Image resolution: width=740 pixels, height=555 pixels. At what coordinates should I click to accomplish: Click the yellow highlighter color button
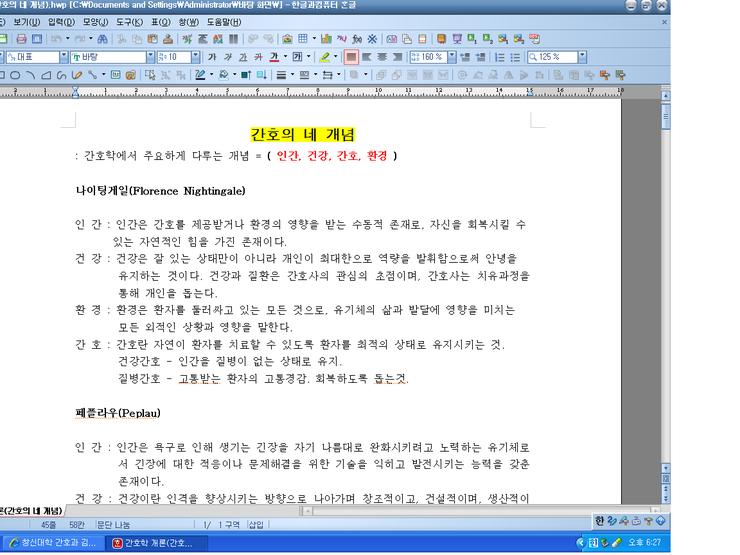pyautogui.click(x=324, y=57)
